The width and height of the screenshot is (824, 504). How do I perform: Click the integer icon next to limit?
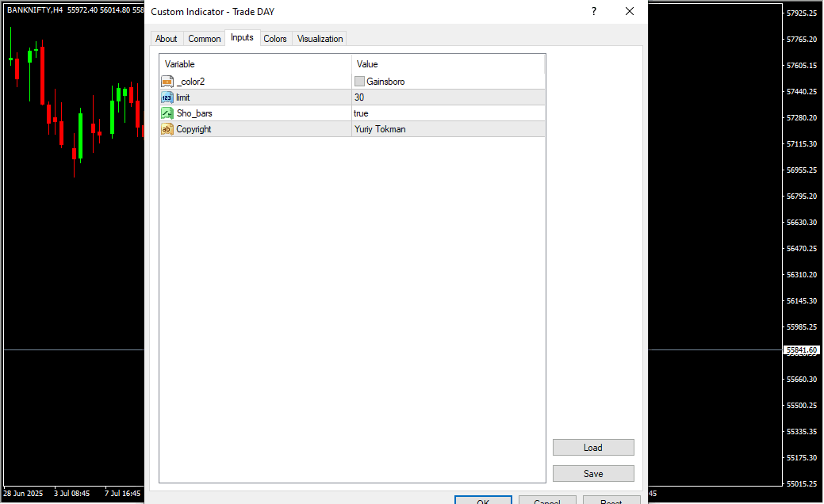[x=167, y=97]
